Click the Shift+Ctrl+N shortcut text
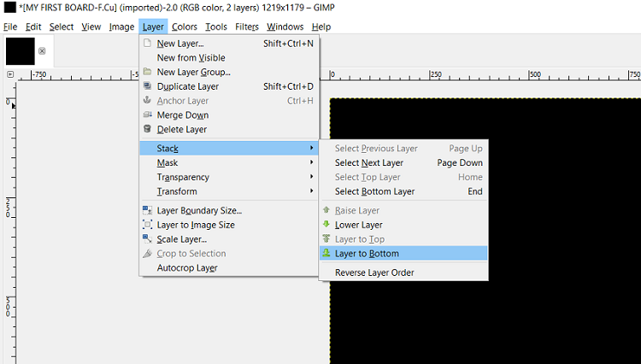This screenshot has width=641, height=364. coord(288,44)
